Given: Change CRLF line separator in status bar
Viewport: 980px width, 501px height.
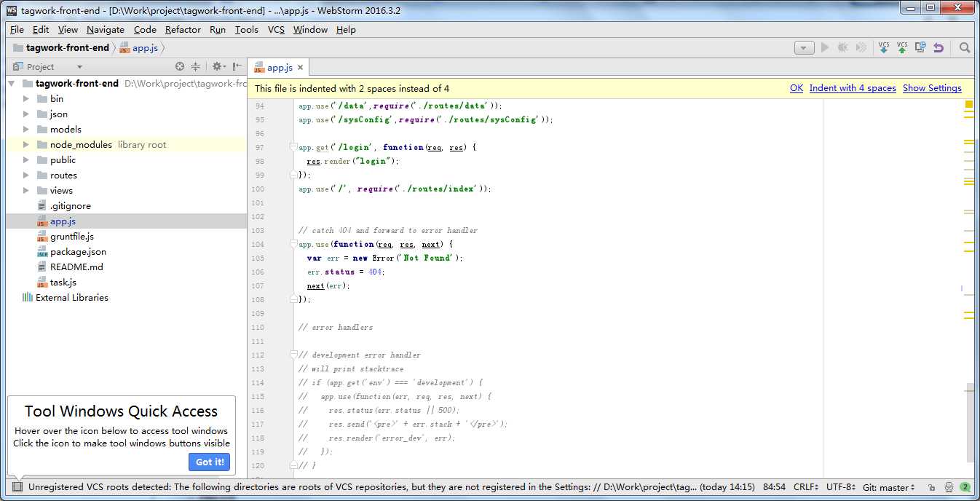Looking at the screenshot, I should 807,487.
